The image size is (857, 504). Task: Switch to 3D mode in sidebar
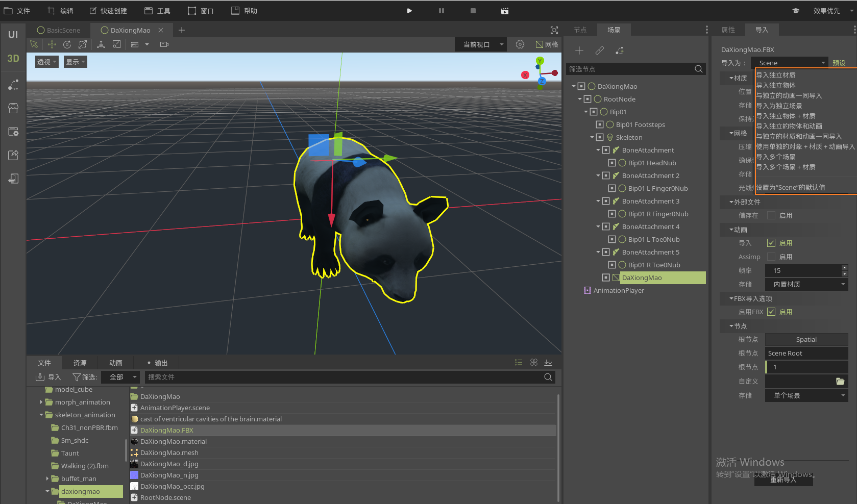[x=13, y=58]
